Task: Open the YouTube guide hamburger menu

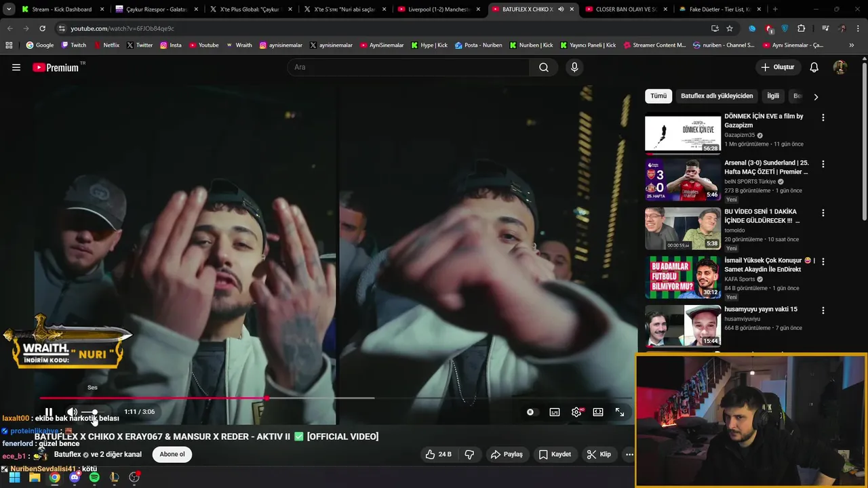Action: coord(16,67)
